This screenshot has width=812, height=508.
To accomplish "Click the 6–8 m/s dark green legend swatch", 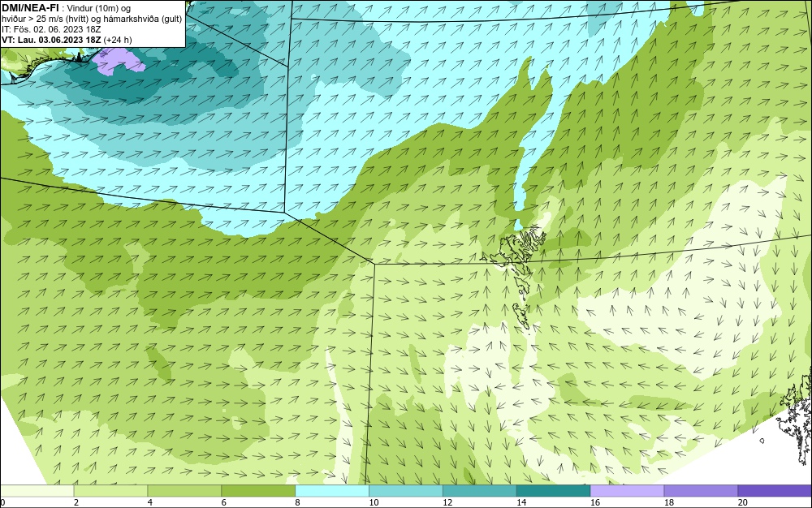I will 258,491.
